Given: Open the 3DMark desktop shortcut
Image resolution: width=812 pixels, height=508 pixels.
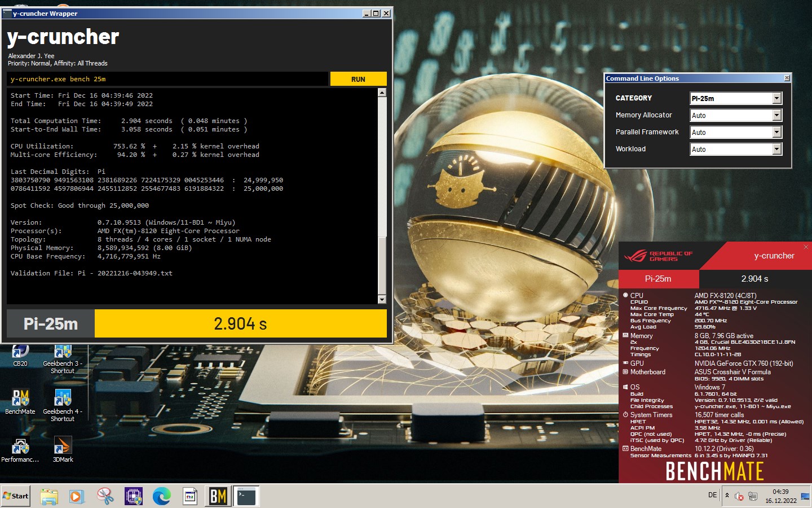Looking at the screenshot, I should pyautogui.click(x=63, y=449).
